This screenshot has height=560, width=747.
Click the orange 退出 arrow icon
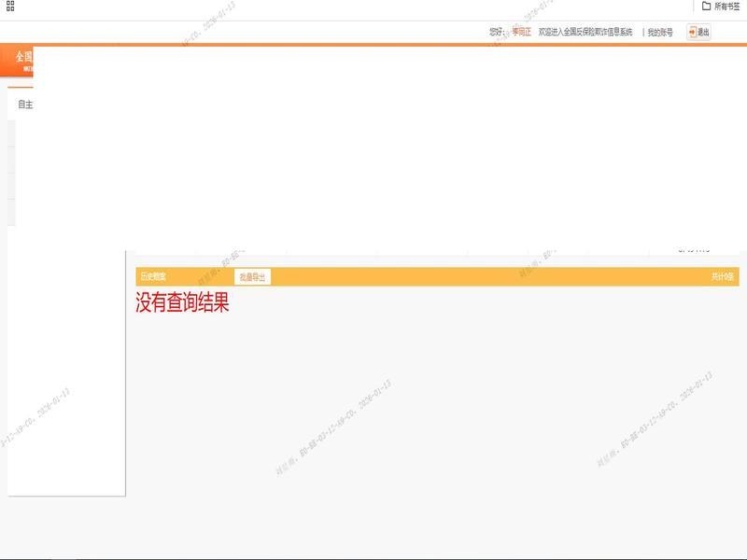(x=692, y=32)
